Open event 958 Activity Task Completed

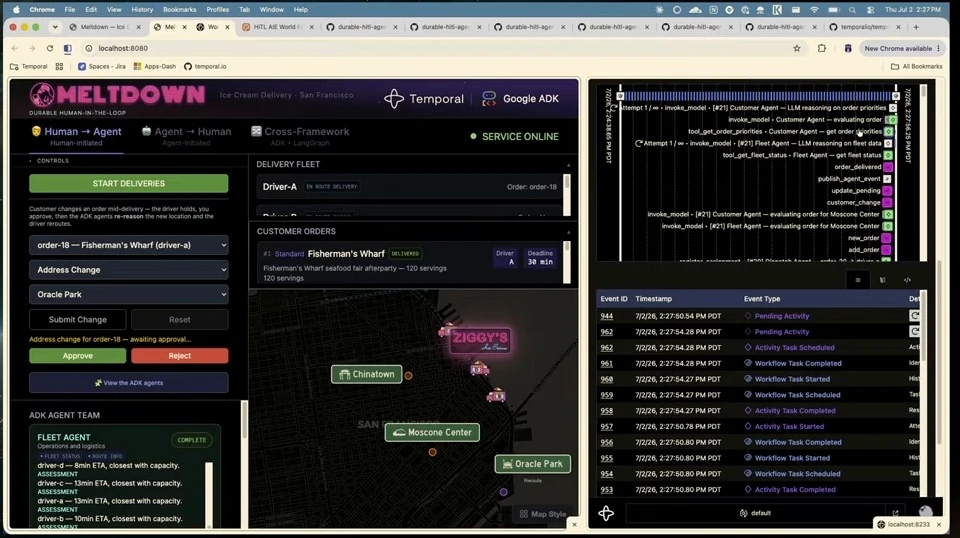point(795,411)
